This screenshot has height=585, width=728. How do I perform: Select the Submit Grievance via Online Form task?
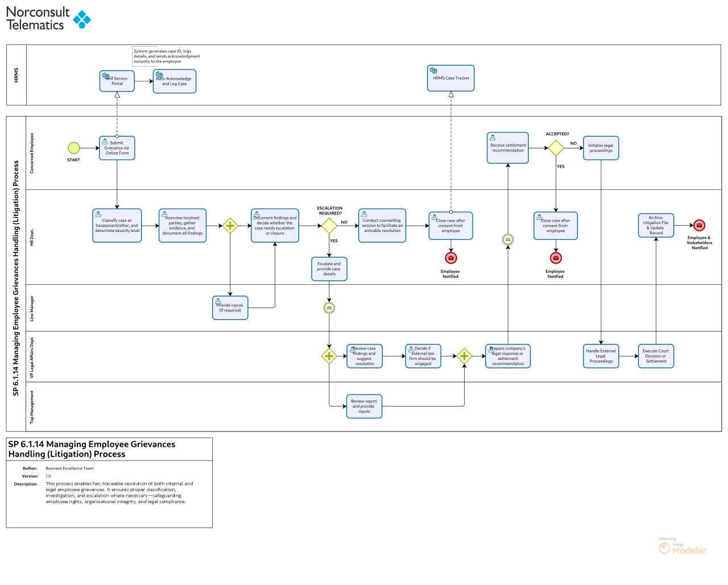click(x=117, y=148)
